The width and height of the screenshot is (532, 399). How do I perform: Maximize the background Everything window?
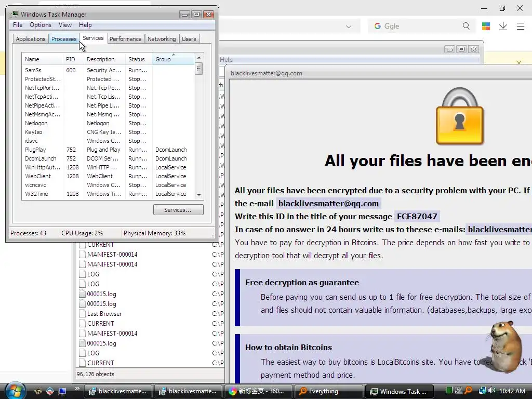point(461,49)
